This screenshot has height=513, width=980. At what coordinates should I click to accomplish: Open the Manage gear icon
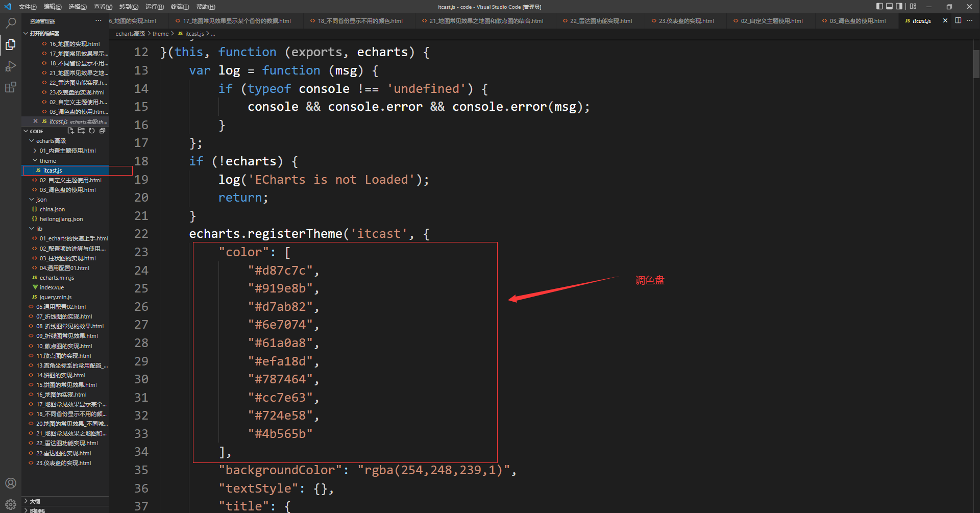[10, 504]
